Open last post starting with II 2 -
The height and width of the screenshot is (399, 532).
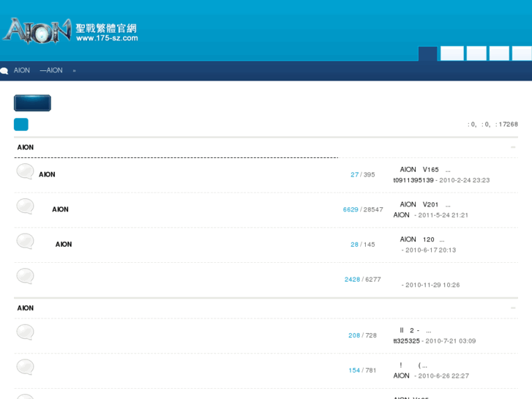[x=416, y=330]
